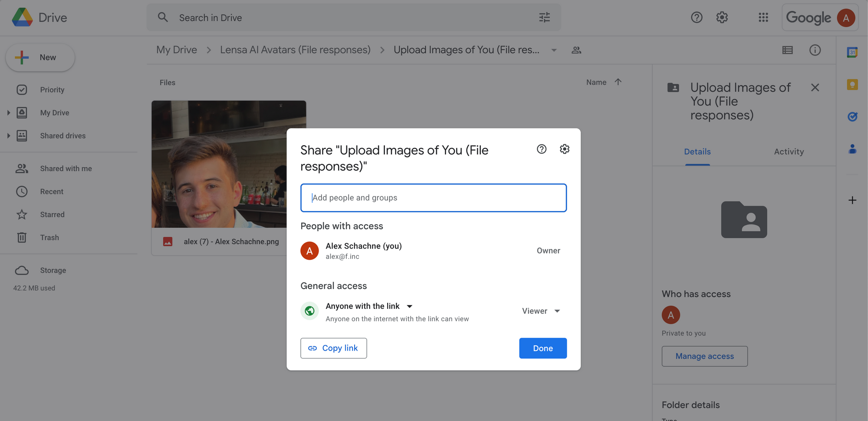This screenshot has height=421, width=868.
Task: Click the large folder icon in details panel
Action: (x=744, y=219)
